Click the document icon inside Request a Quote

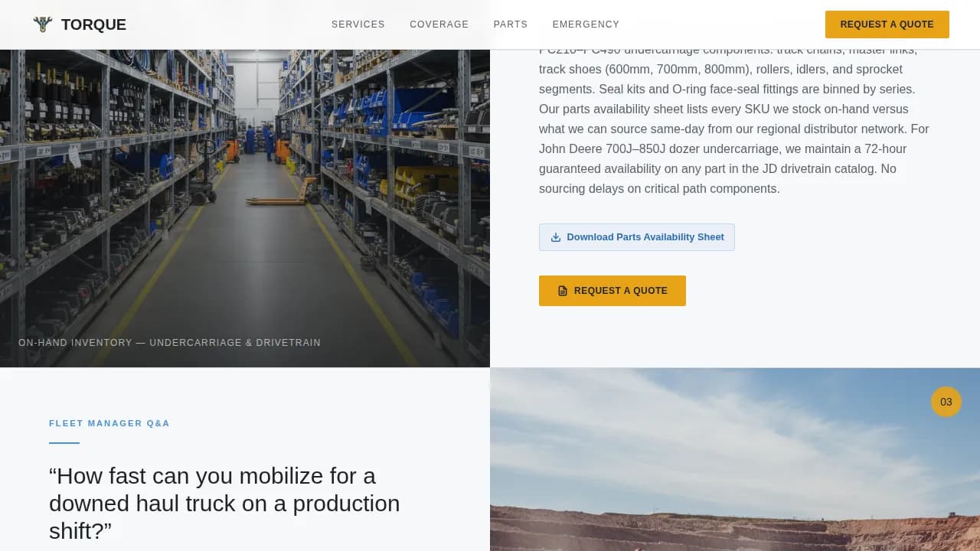click(562, 290)
